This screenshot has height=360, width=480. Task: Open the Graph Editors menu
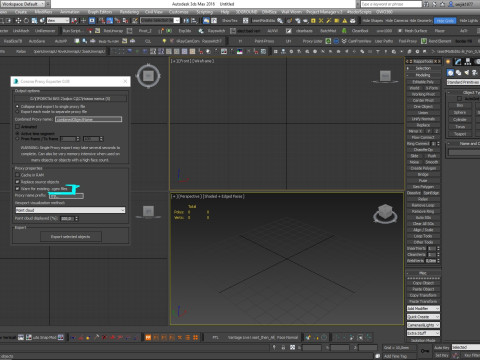pyautogui.click(x=100, y=12)
